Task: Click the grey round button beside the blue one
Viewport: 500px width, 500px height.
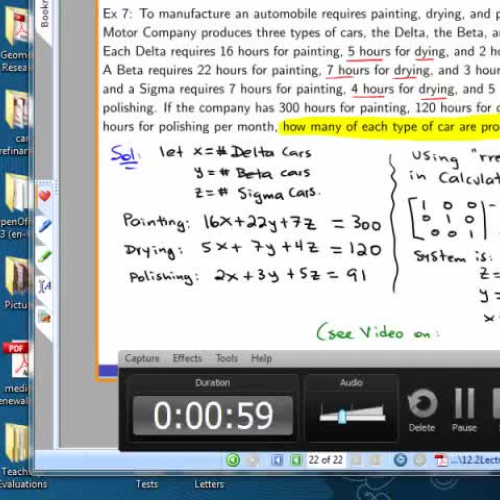Action: (420, 460)
